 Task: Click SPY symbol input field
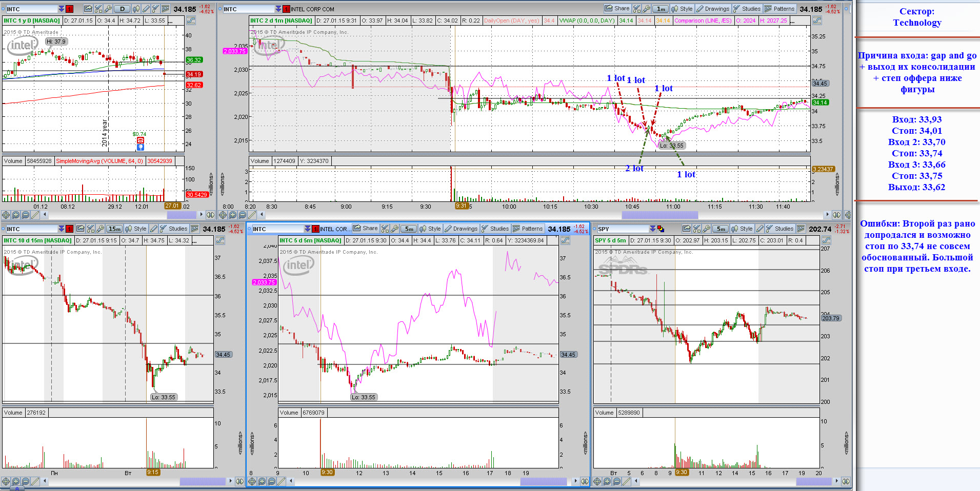(623, 229)
